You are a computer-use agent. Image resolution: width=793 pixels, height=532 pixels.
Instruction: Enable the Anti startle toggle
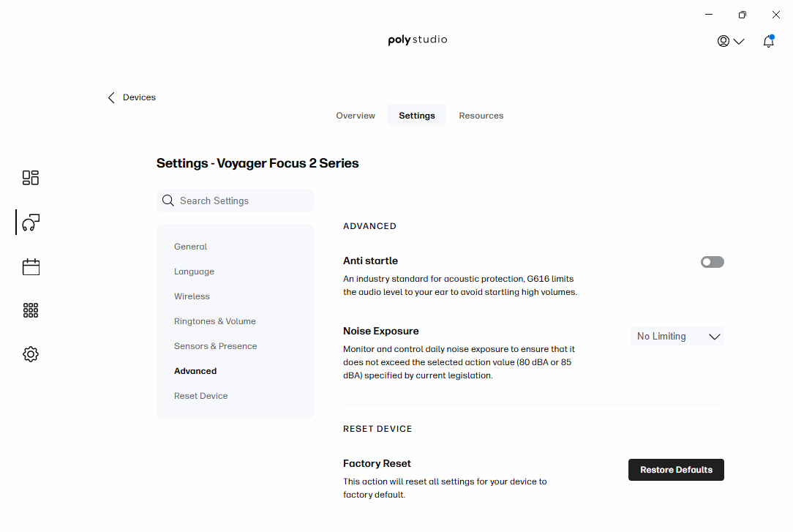(x=712, y=262)
